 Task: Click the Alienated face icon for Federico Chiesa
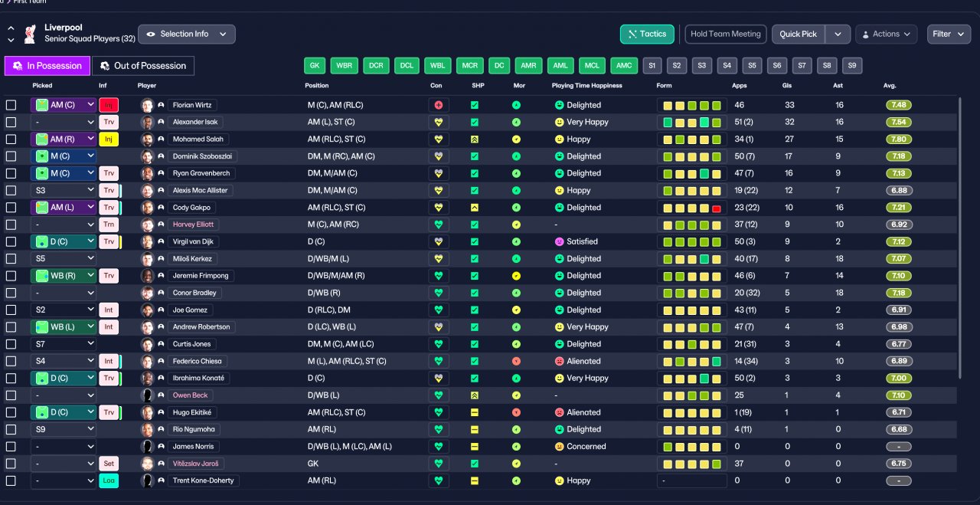(x=559, y=361)
